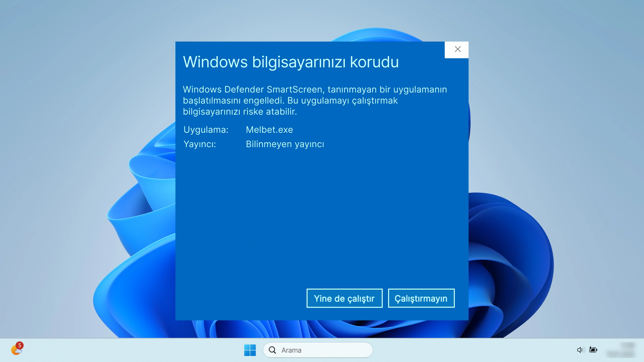Click the 'Windows bilgisayarınızı korudu' heading
Viewport: 644px width, 362px height.
[x=291, y=62]
